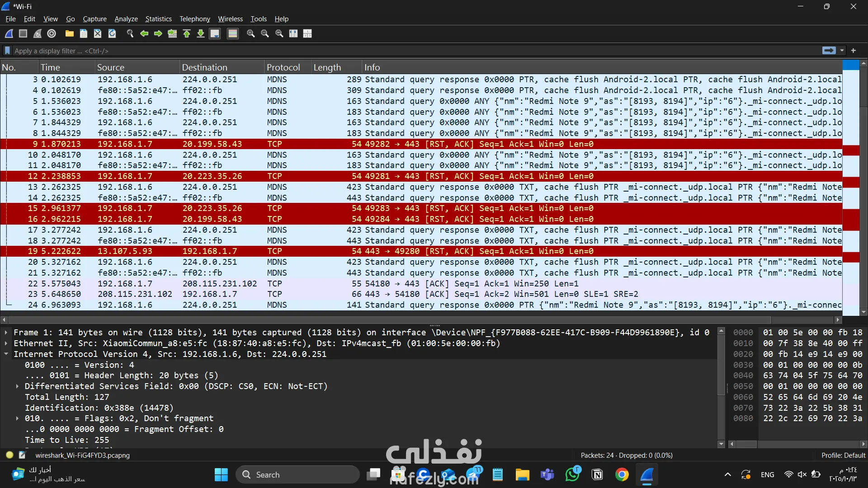This screenshot has width=868, height=488.
Task: Open the Statistics menu
Action: coord(158,19)
